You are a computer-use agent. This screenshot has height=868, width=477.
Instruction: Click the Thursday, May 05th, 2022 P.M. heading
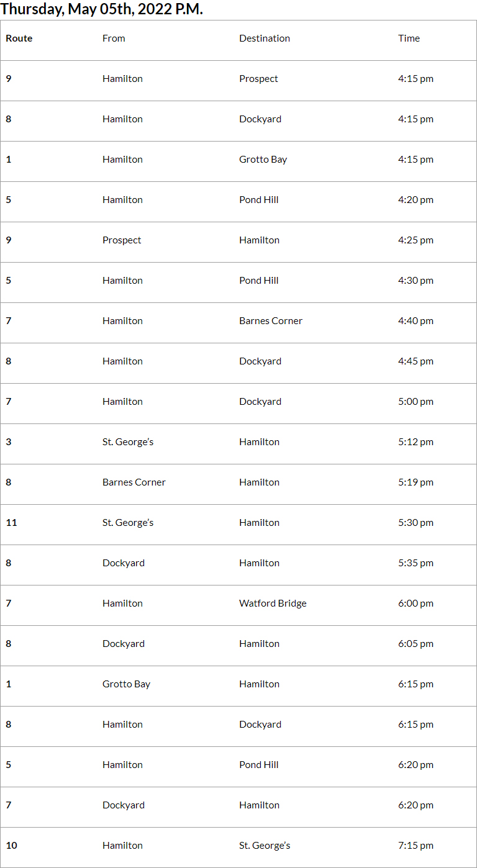click(x=102, y=9)
